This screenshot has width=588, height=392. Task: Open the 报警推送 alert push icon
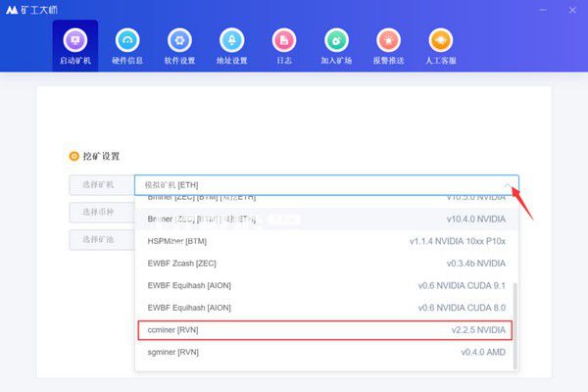pos(388,40)
